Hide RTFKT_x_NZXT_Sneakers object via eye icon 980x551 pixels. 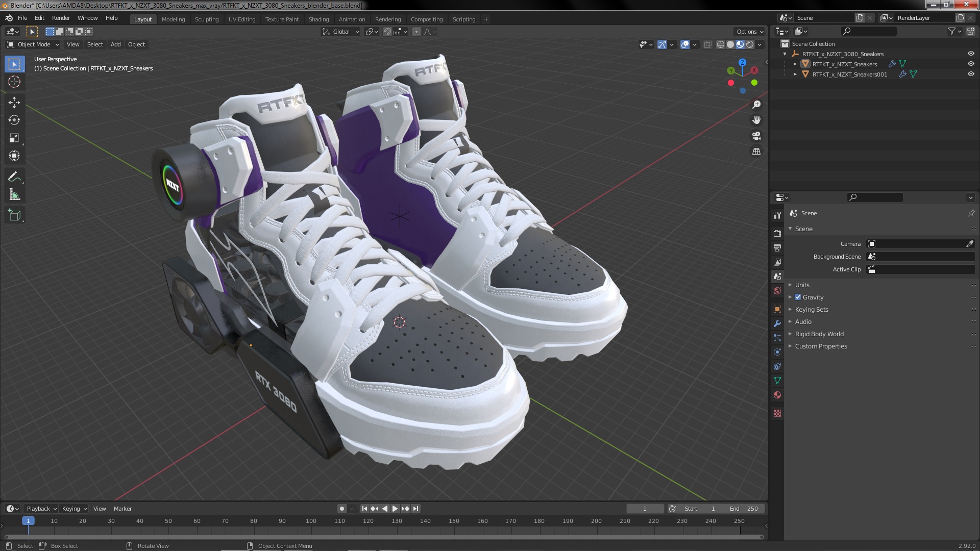click(x=971, y=64)
